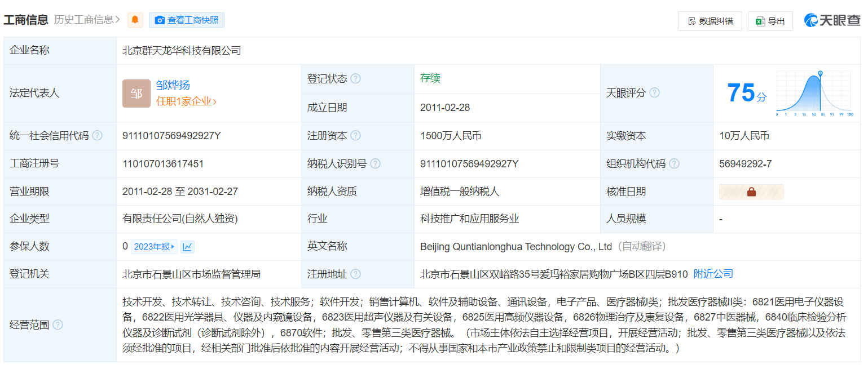
Task: Click the 导出 export button
Action: (770, 21)
